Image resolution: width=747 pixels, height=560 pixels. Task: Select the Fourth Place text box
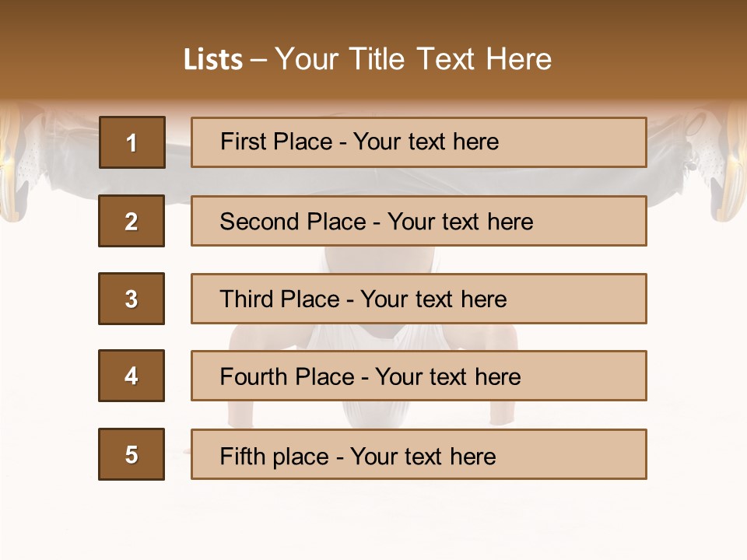click(x=370, y=377)
